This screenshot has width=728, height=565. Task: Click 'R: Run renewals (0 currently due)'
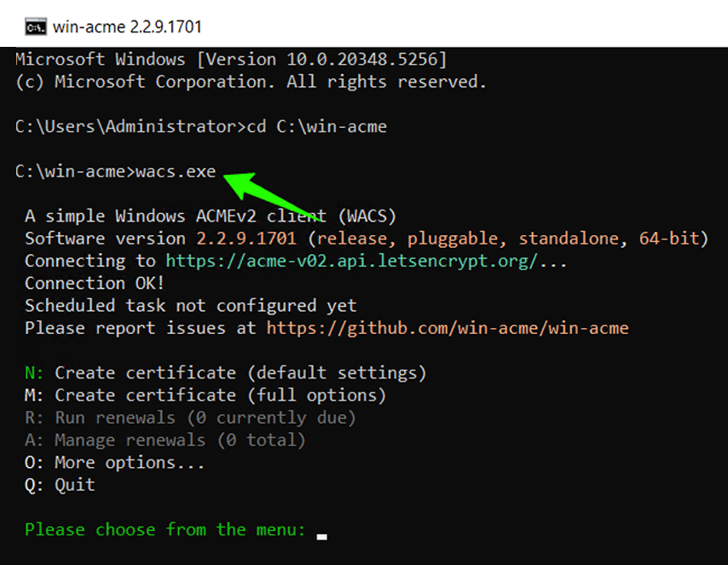190,418
